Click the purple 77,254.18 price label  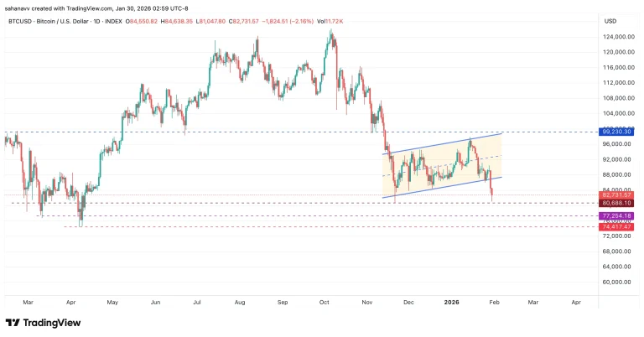[615, 215]
